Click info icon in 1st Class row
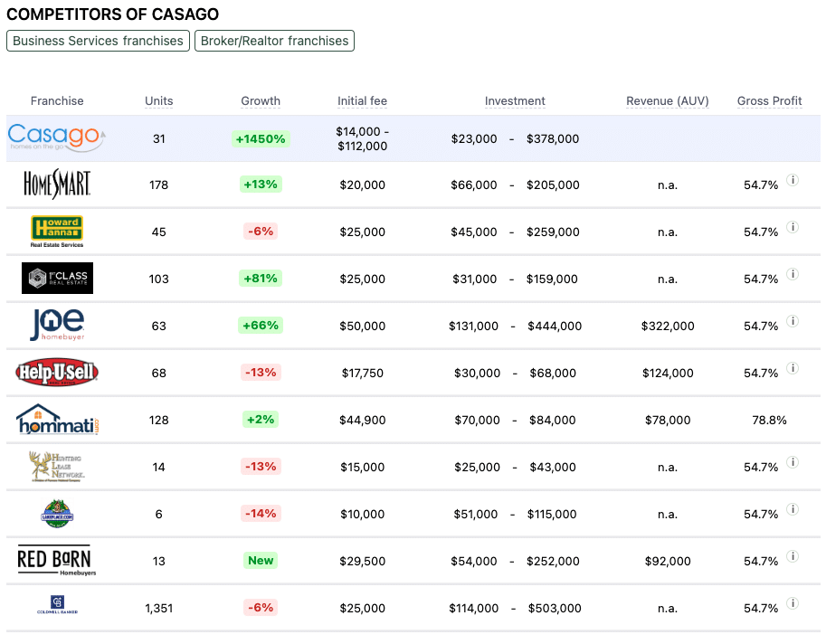The height and width of the screenshot is (644, 826). coord(793,274)
